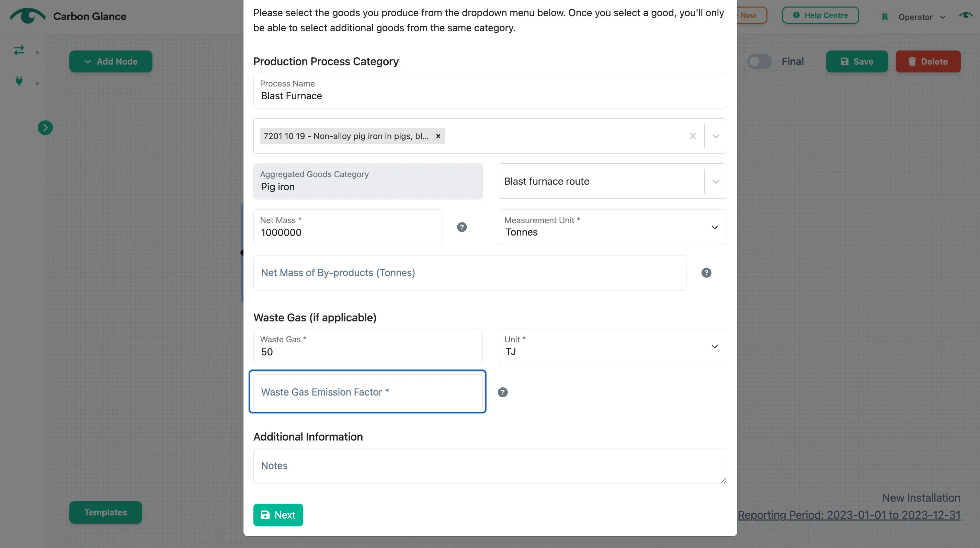Click the Notes text area
Screen dimensions: 980x548
click(x=490, y=466)
